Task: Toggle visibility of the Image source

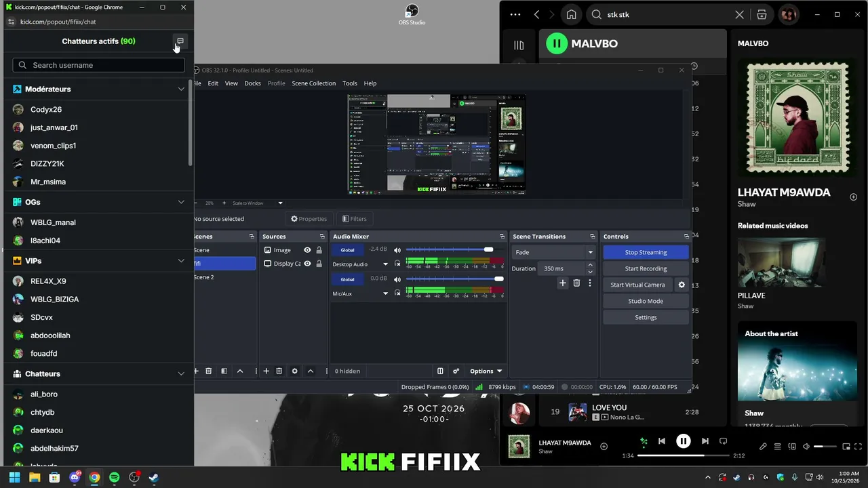Action: point(307,250)
